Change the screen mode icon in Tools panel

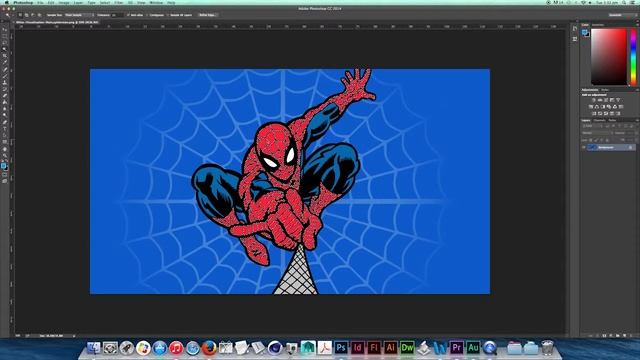(x=4, y=181)
